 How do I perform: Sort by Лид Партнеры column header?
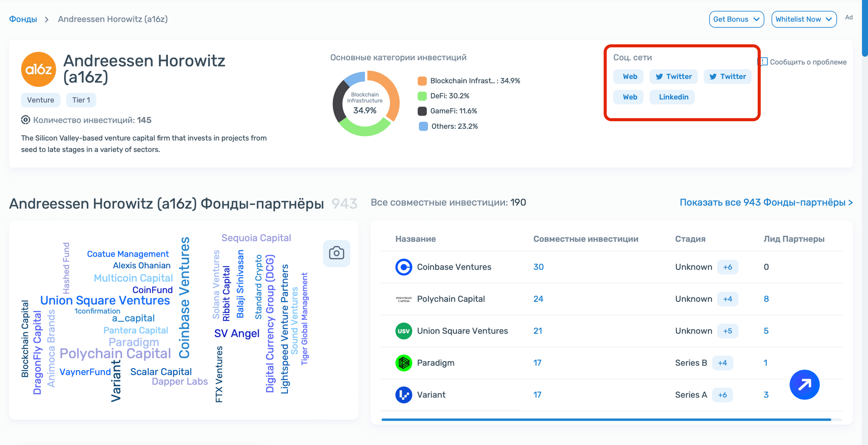[794, 239]
